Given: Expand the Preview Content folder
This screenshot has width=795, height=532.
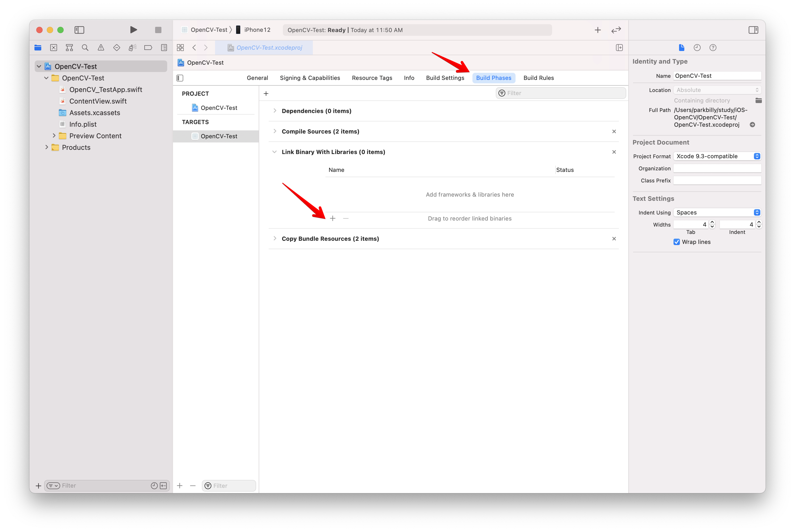Looking at the screenshot, I should (x=54, y=136).
